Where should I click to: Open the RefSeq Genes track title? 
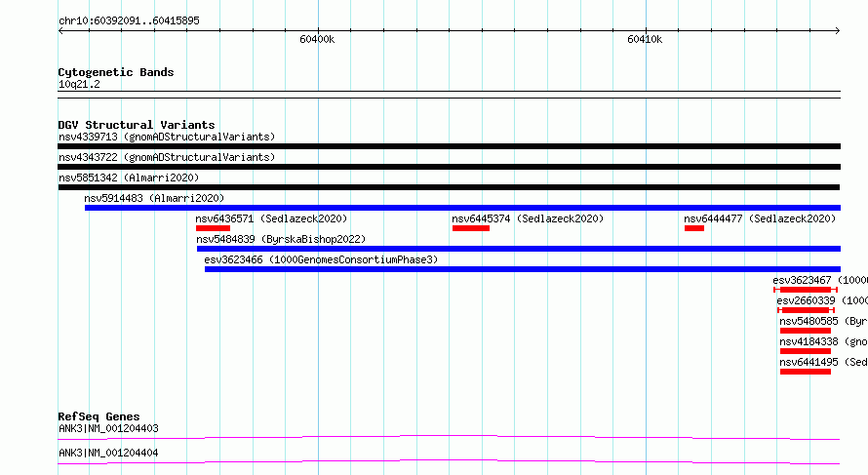click(99, 416)
